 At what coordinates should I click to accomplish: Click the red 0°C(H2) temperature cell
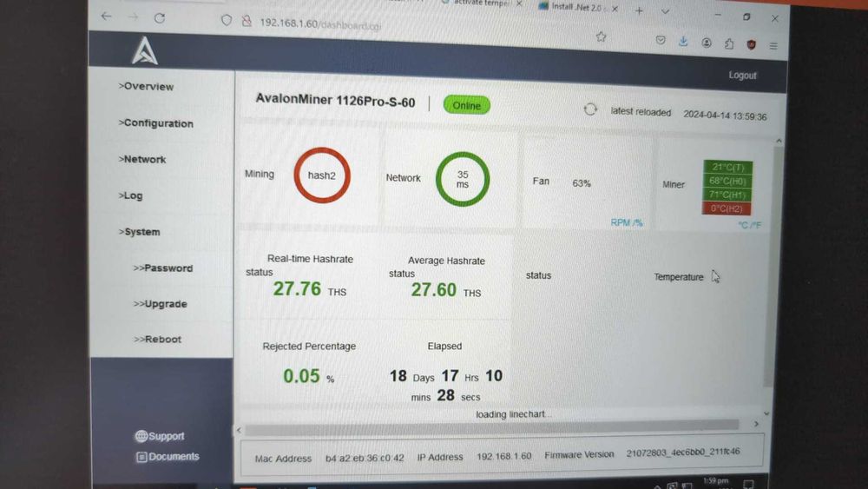(x=727, y=208)
